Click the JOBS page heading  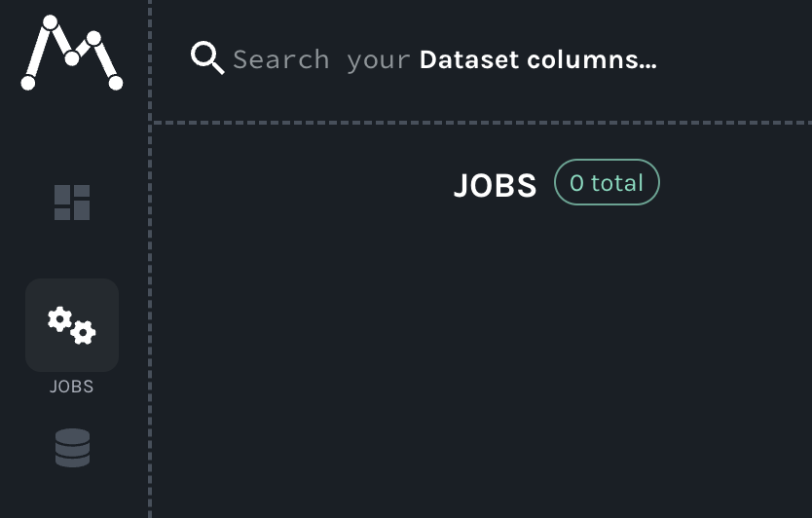(x=495, y=185)
